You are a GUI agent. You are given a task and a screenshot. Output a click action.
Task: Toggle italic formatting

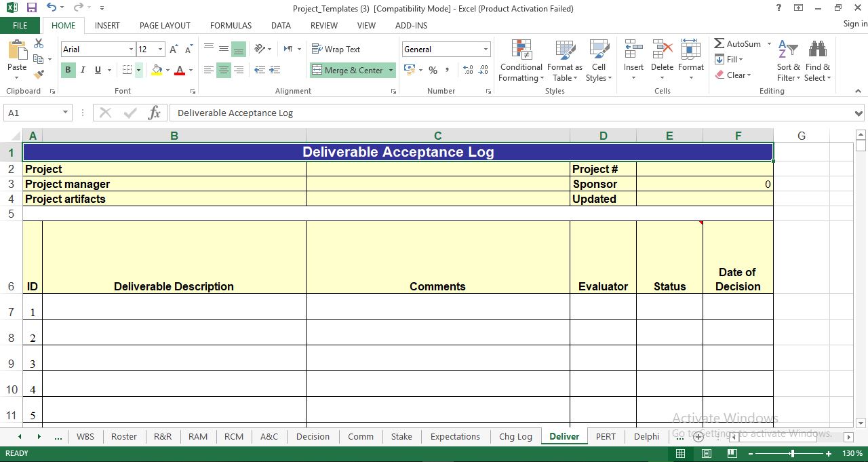[x=82, y=70]
